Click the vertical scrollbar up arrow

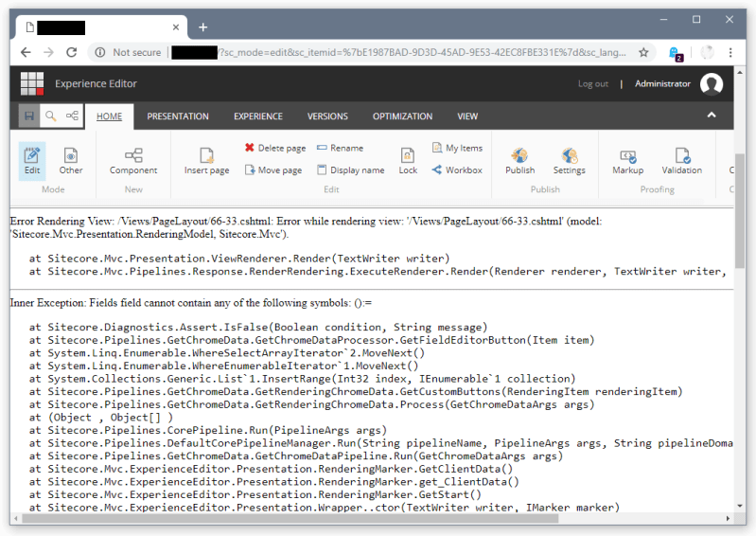click(740, 72)
